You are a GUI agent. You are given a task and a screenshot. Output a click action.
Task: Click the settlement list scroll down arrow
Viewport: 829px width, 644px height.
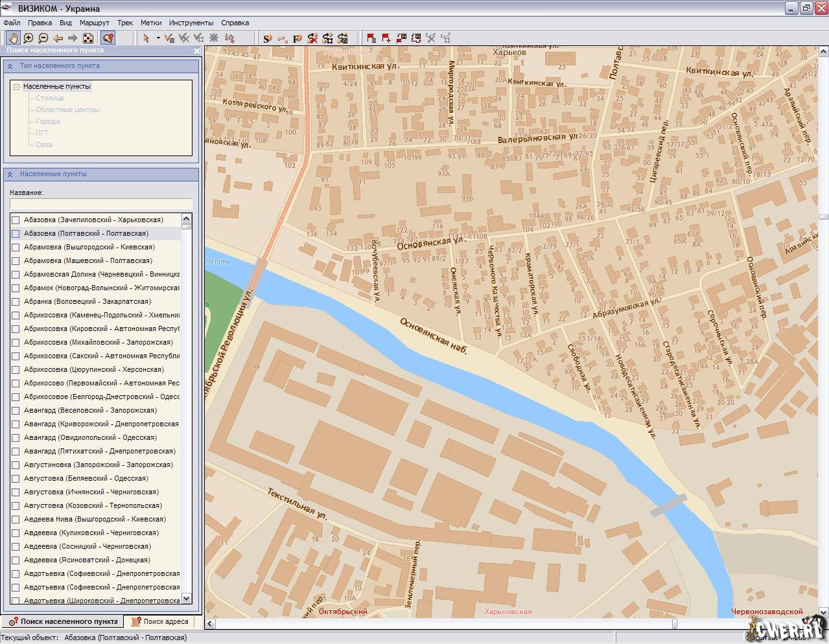(187, 599)
